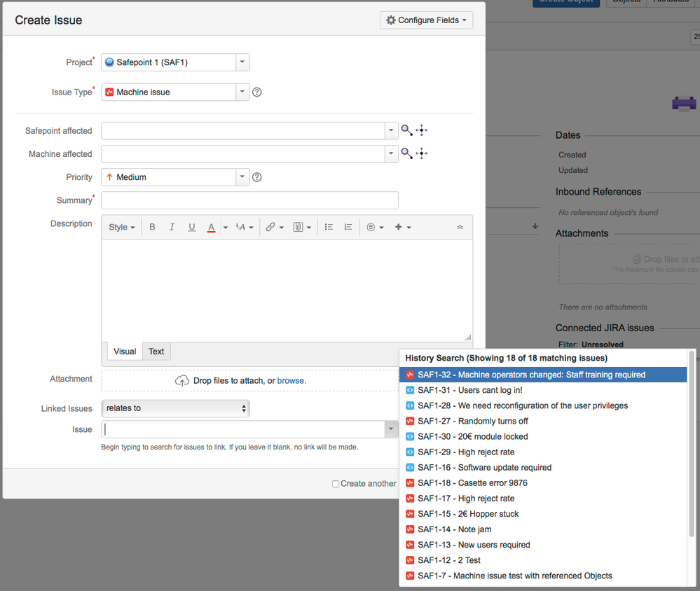Viewport: 700px width, 591px height.
Task: Select SAF1-16 Software update required
Action: point(543,468)
